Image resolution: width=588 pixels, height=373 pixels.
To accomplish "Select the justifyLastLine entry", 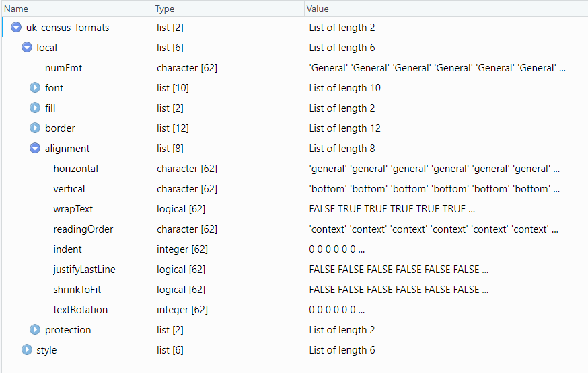I will [84, 270].
